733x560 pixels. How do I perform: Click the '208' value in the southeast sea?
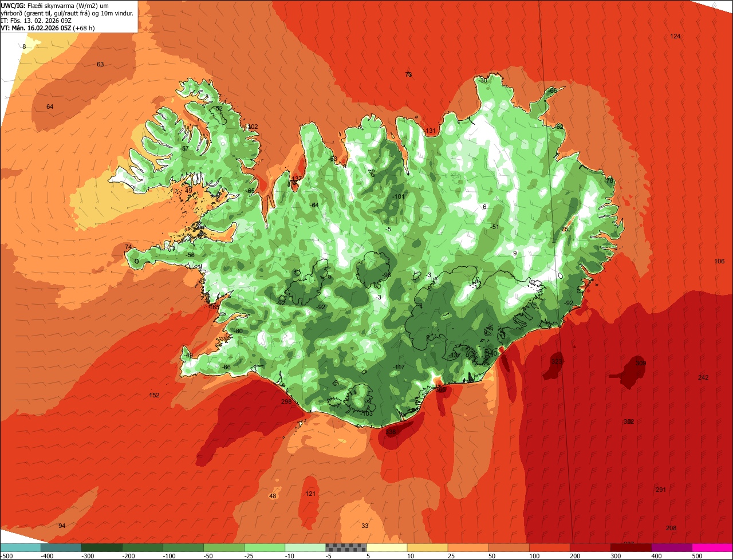point(671,528)
